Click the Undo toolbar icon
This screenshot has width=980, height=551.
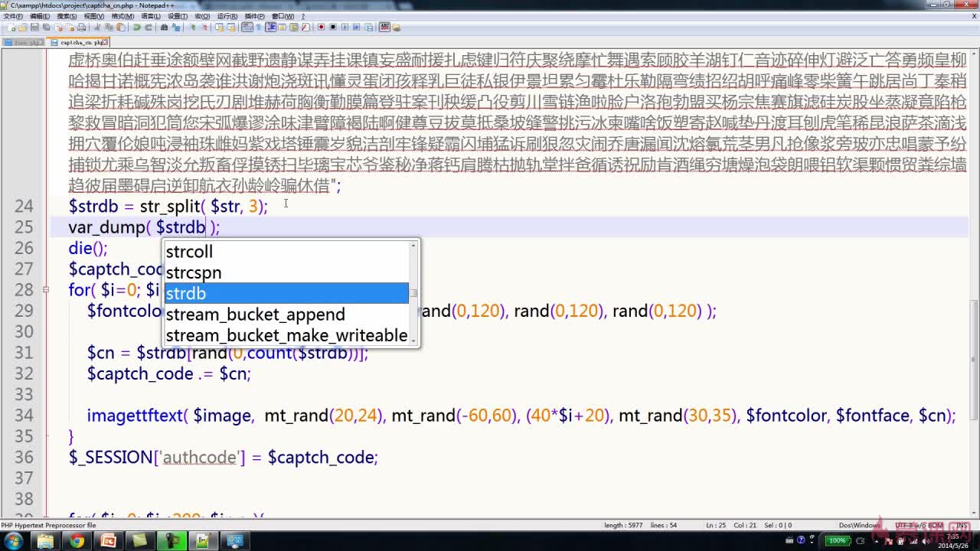click(136, 27)
